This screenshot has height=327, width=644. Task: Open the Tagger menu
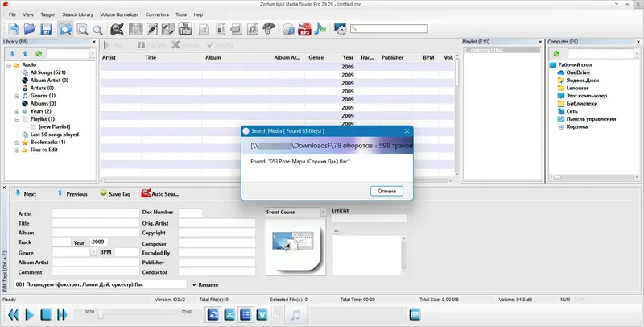pos(47,14)
